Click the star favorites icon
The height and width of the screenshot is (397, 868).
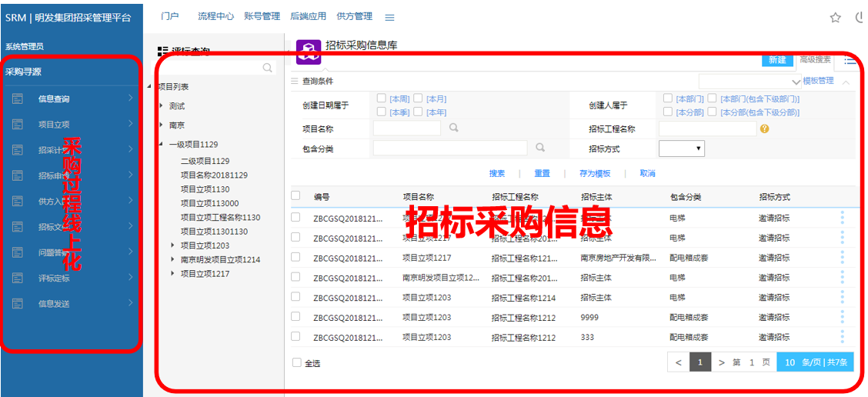835,18
